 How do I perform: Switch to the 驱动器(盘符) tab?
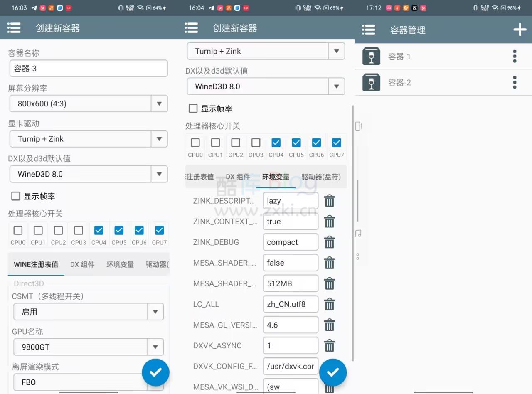pos(321,177)
